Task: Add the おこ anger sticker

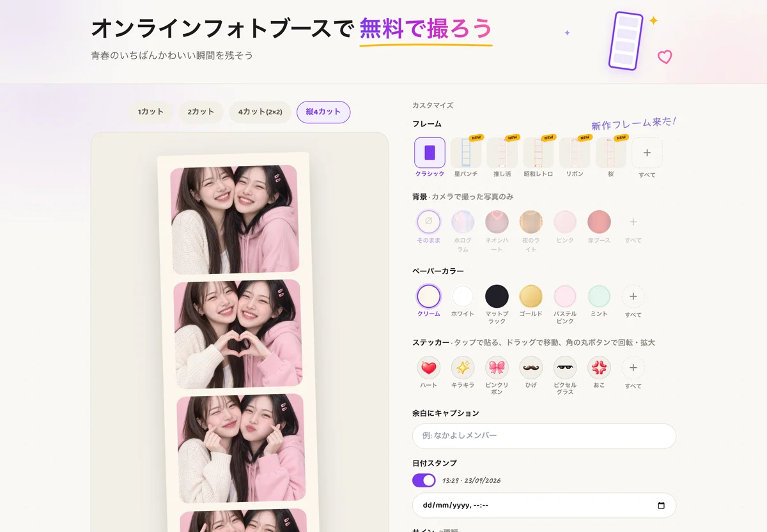Action: [599, 368]
